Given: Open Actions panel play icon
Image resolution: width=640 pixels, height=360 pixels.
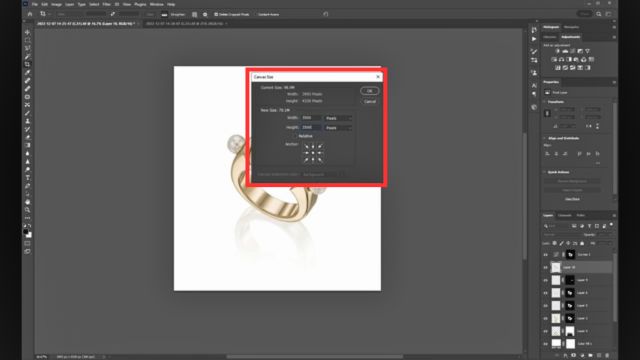Looking at the screenshot, I should click(x=534, y=39).
